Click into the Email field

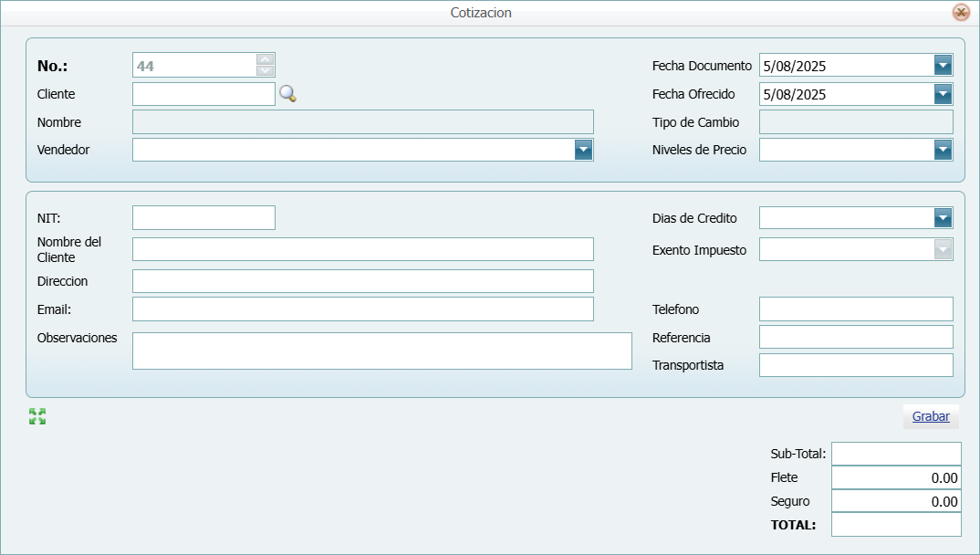362,309
